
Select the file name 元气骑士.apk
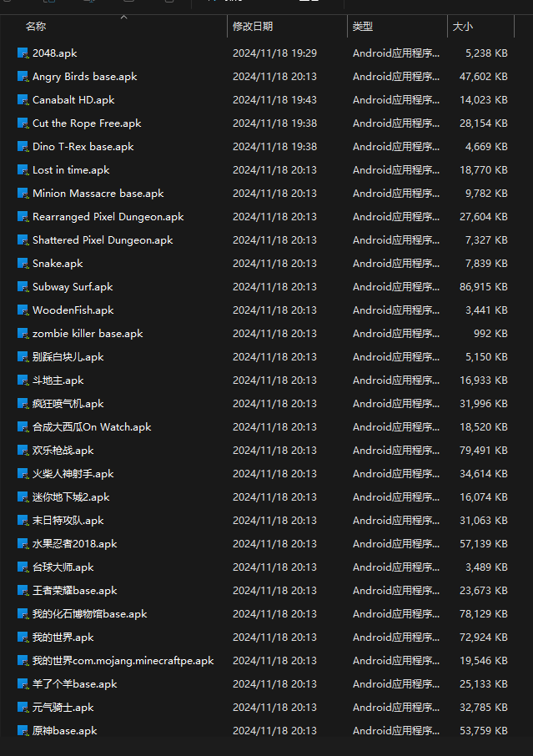tap(63, 708)
